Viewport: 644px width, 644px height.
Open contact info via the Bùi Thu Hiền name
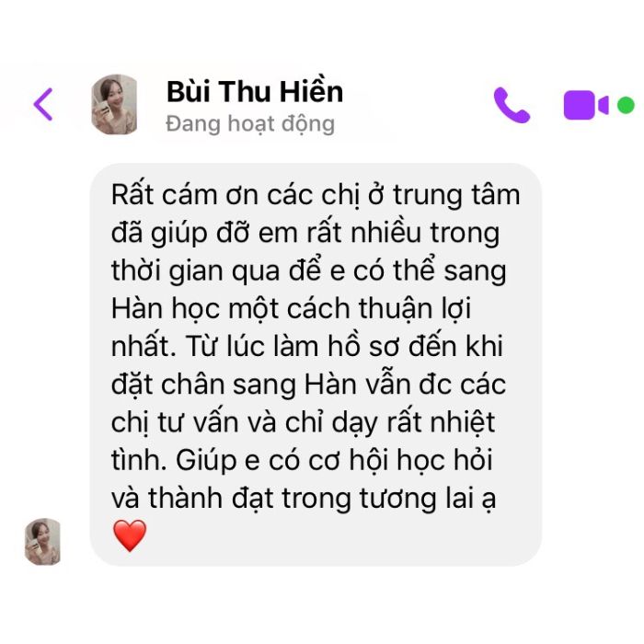click(255, 91)
